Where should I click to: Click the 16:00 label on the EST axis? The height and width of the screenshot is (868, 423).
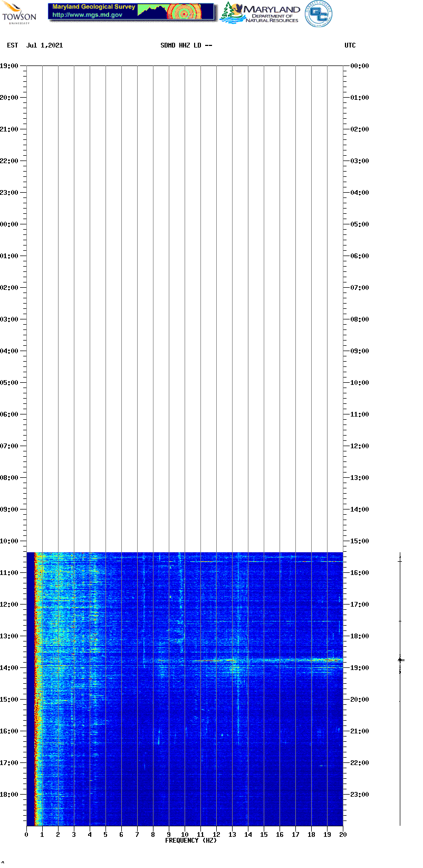pos(9,731)
